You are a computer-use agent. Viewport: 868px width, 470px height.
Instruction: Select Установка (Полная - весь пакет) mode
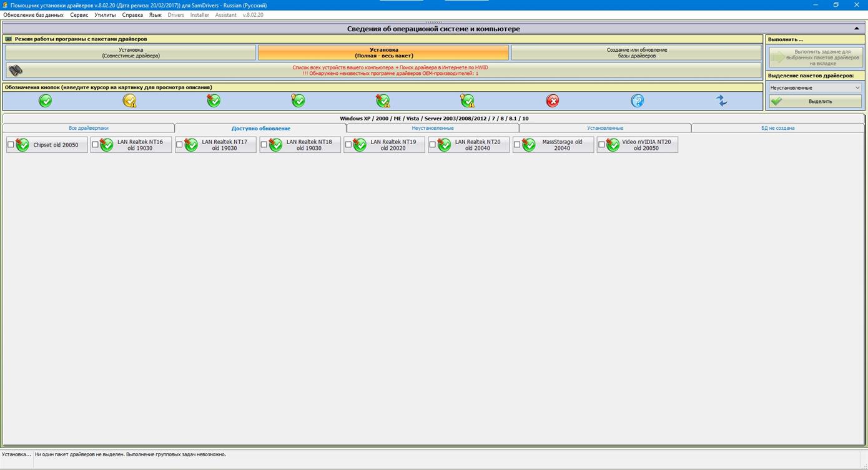(383, 52)
